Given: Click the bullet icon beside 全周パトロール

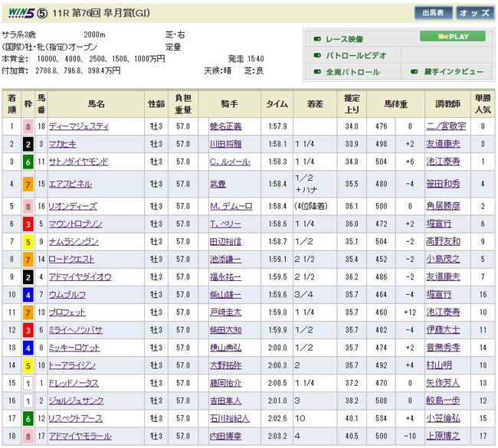Looking at the screenshot, I should point(316,72).
